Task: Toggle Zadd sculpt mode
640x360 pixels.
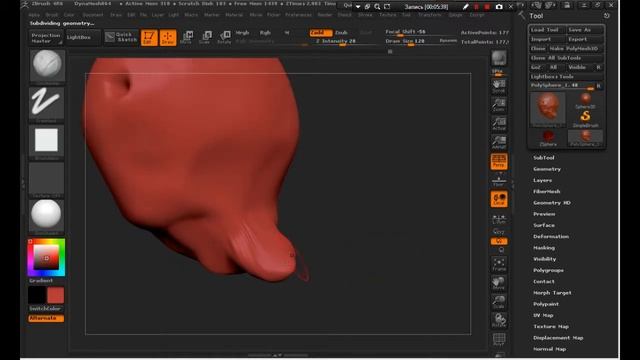Action: click(321, 33)
